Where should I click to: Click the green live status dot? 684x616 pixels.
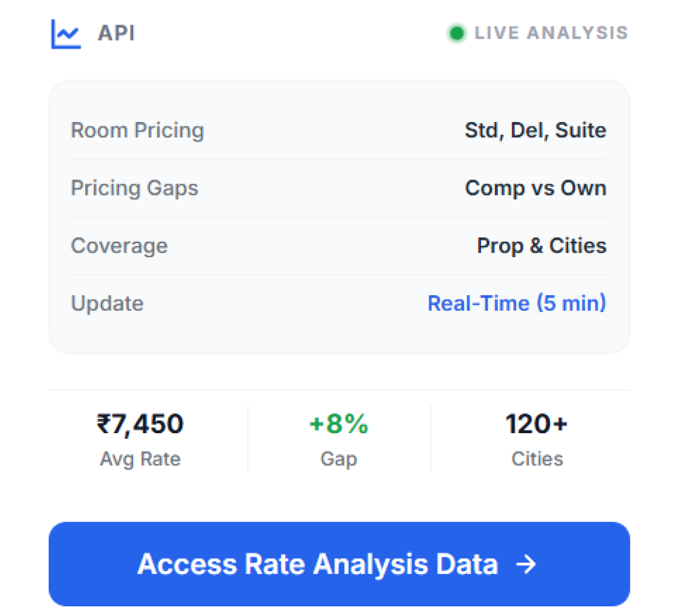click(456, 33)
